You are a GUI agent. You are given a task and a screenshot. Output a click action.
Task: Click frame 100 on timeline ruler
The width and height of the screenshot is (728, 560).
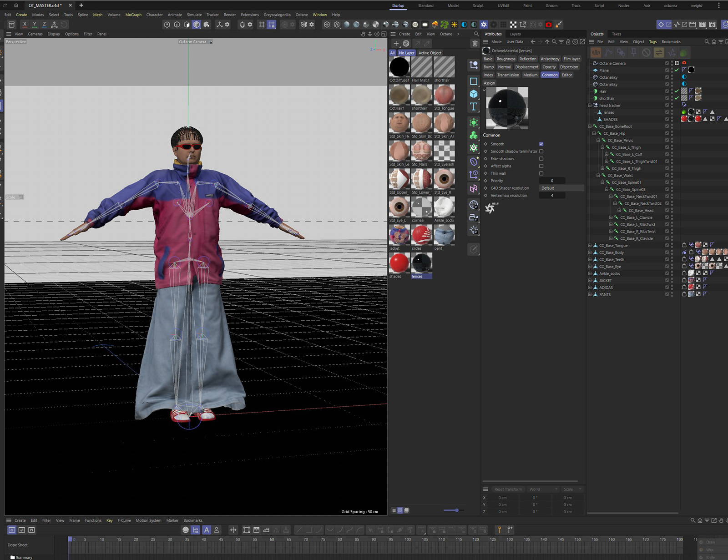coord(408,540)
